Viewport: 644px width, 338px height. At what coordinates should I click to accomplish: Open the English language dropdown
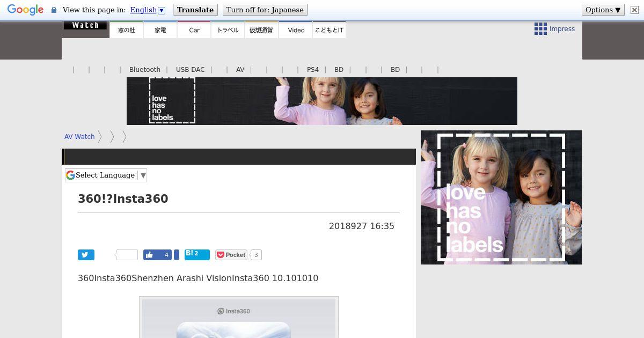pos(148,10)
